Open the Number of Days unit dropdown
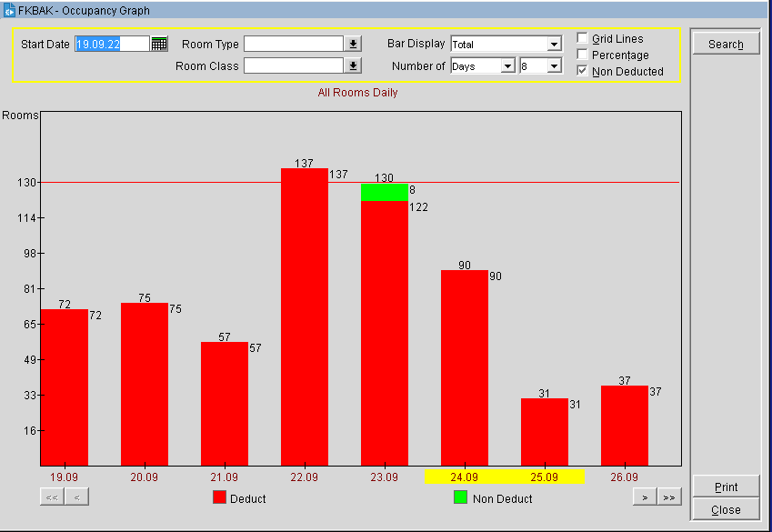 (x=508, y=66)
